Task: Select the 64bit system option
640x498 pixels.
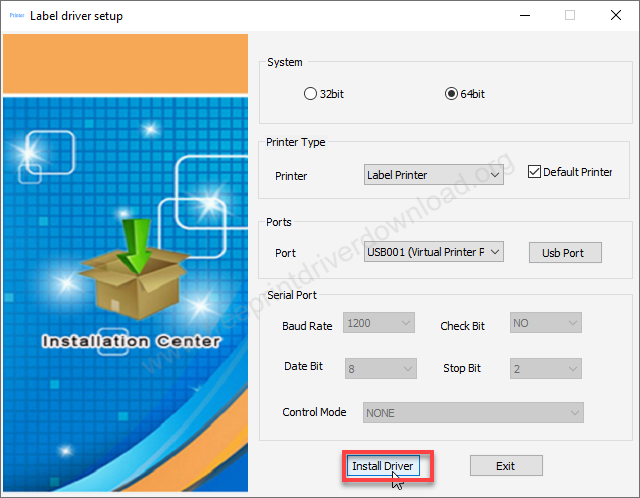Action: (x=451, y=94)
